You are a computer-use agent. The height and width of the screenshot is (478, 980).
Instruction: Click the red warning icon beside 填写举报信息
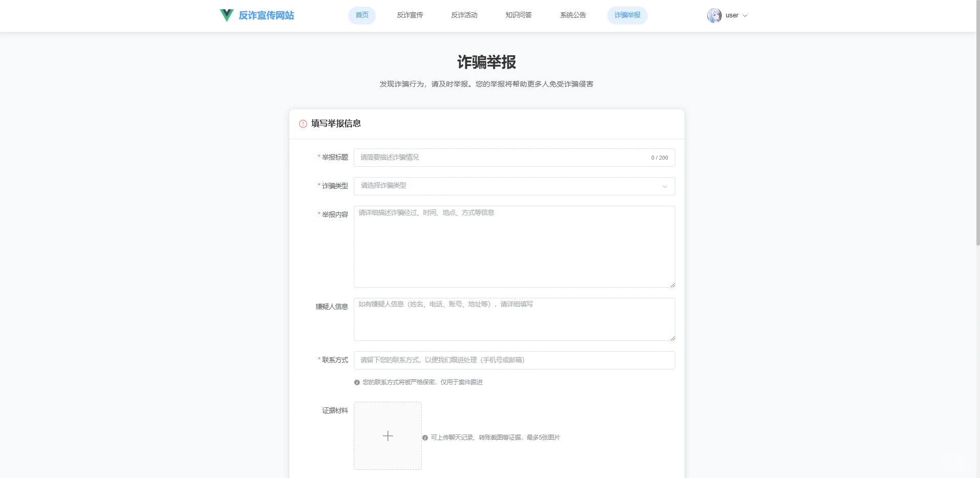tap(302, 123)
